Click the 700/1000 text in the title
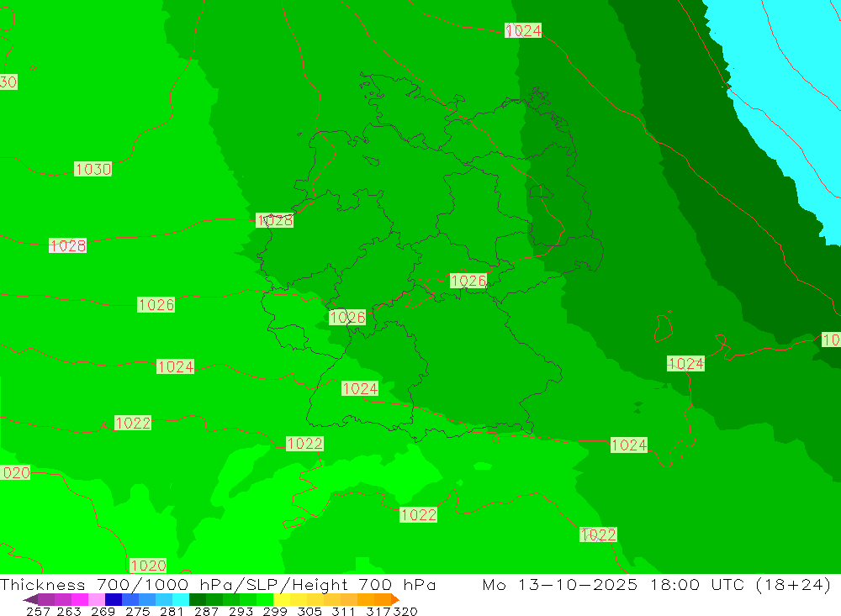The width and height of the screenshot is (841, 616). 143,585
